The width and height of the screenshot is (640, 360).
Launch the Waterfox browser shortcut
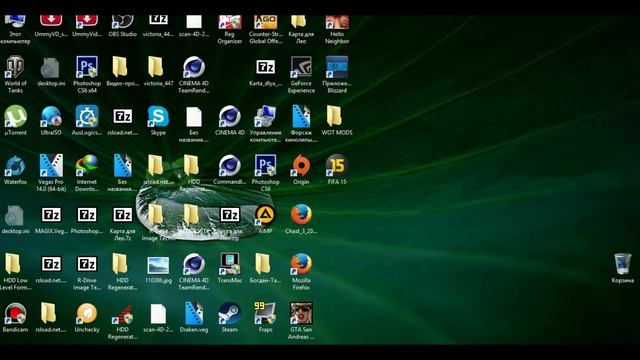15,166
